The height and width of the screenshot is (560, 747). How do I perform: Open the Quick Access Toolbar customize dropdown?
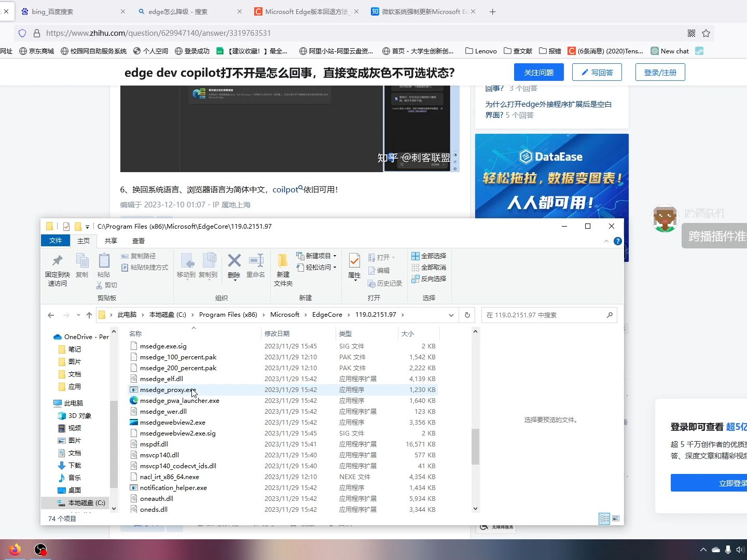point(87,227)
